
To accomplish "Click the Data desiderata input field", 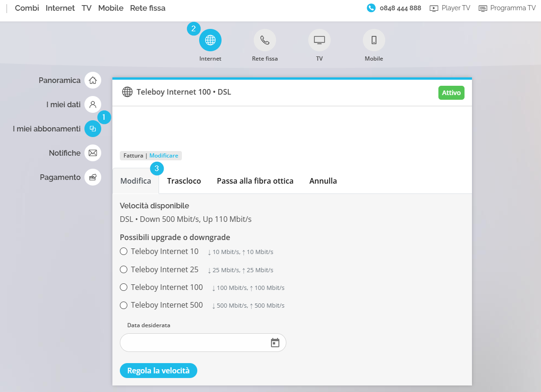I will pyautogui.click(x=203, y=343).
